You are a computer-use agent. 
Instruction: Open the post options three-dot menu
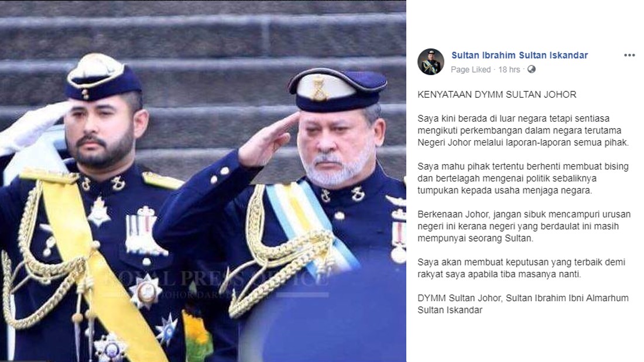(x=629, y=56)
